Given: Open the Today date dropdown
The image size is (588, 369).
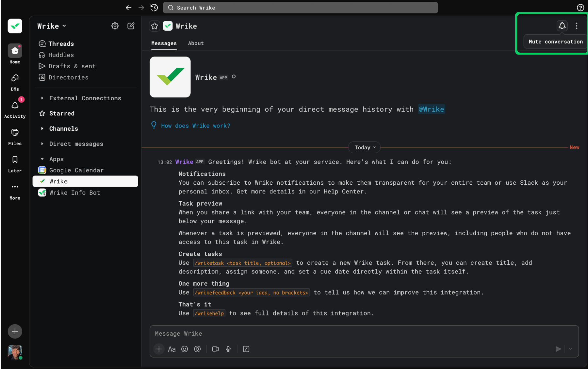Looking at the screenshot, I should tap(364, 147).
